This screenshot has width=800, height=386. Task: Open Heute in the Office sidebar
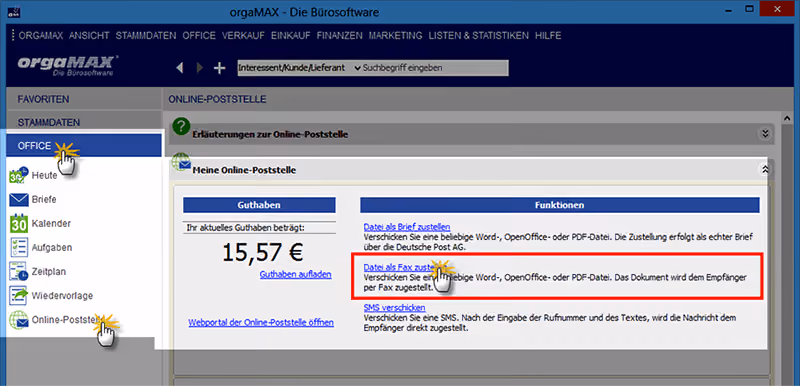click(x=44, y=175)
